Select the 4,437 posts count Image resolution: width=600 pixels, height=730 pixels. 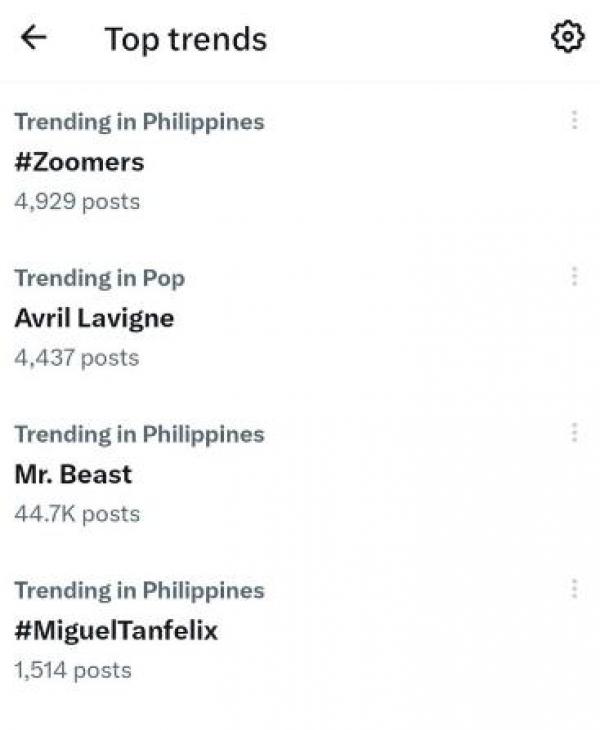77,357
